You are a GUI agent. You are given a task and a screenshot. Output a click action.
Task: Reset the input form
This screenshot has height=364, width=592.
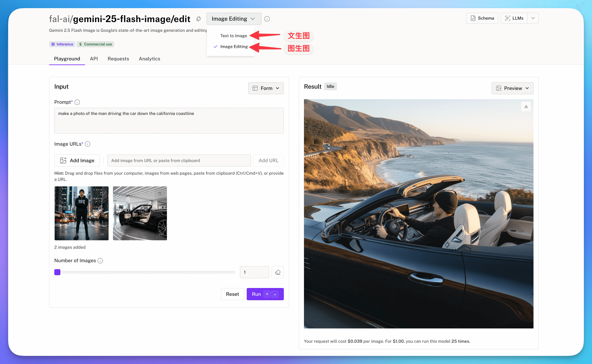[x=232, y=294]
